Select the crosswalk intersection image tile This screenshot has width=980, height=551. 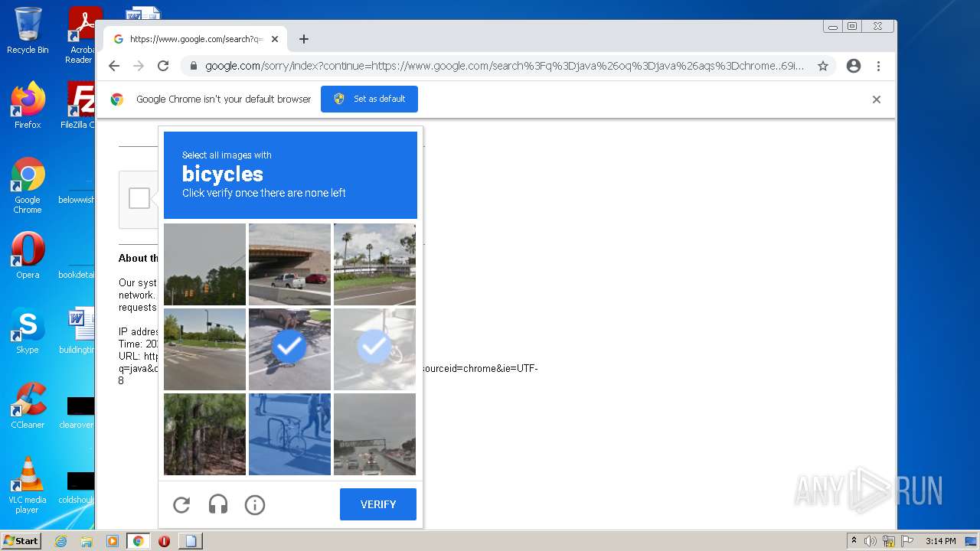(204, 349)
